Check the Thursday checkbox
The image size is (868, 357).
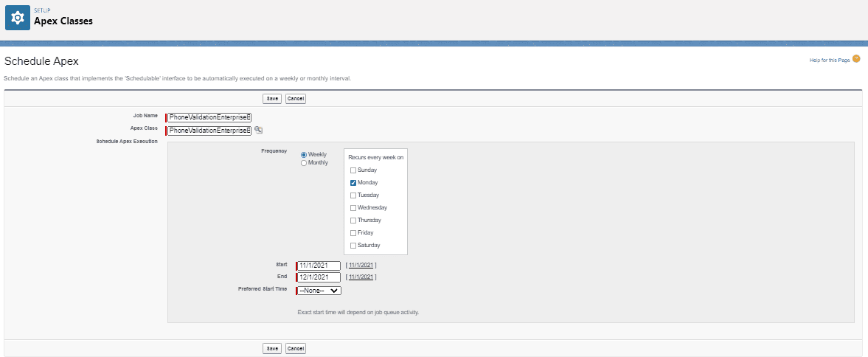[x=353, y=221]
